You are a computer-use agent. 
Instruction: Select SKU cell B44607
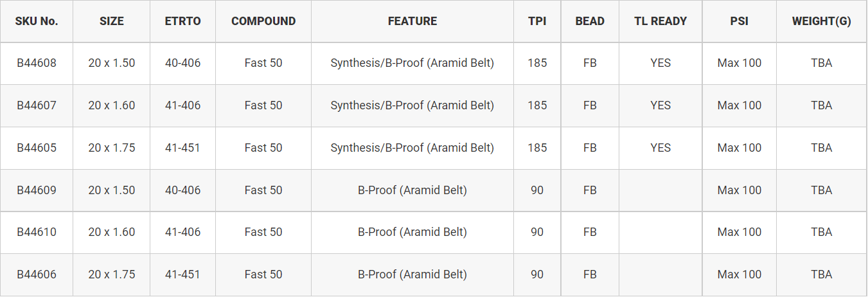(x=37, y=105)
